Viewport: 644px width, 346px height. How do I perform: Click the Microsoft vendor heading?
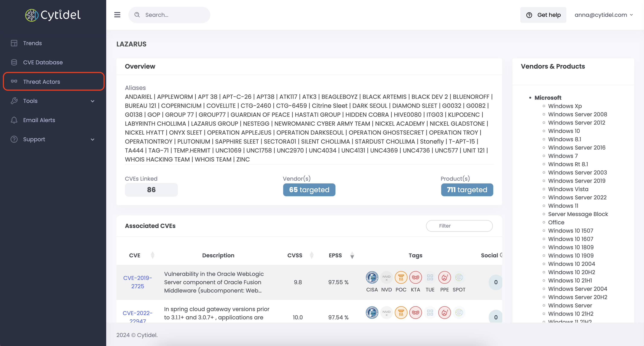coord(548,98)
